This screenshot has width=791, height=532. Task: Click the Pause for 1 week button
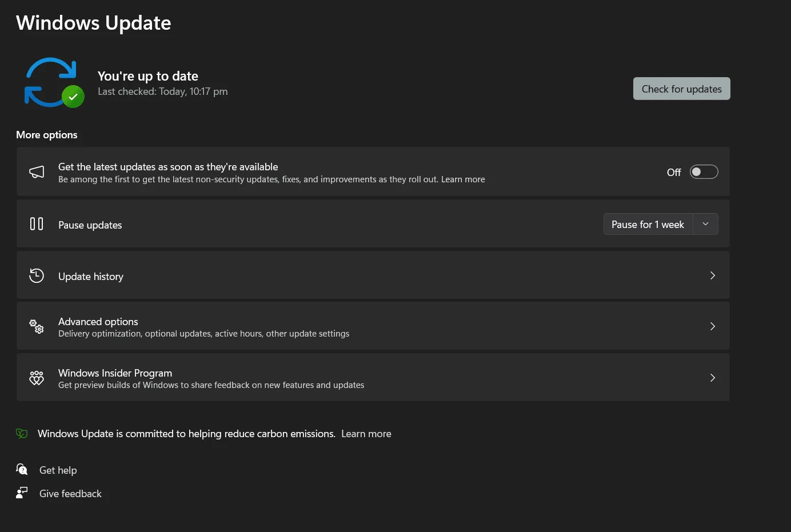(x=648, y=224)
